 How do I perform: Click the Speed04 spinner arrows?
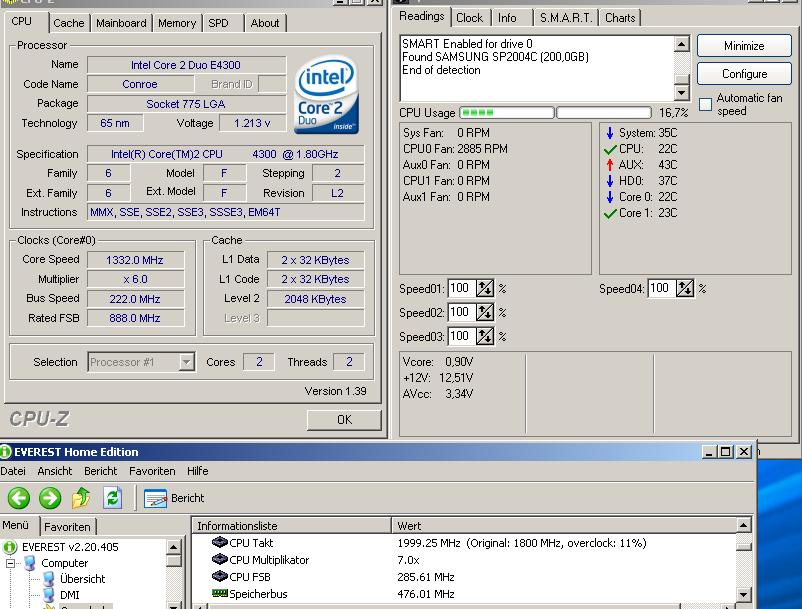click(685, 289)
